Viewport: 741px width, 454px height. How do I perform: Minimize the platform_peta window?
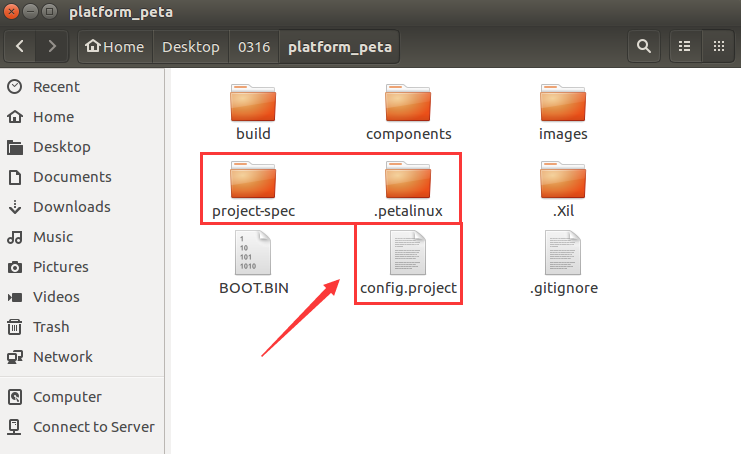(30, 11)
